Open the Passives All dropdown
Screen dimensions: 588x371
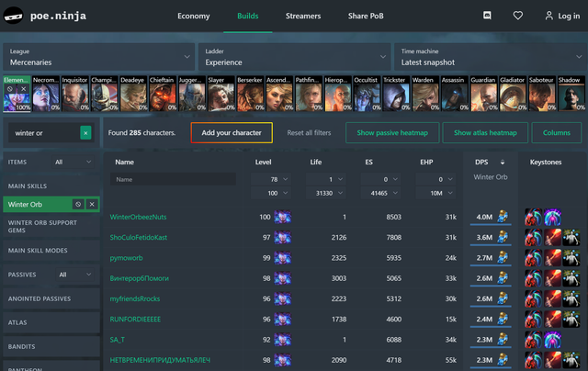tap(75, 275)
